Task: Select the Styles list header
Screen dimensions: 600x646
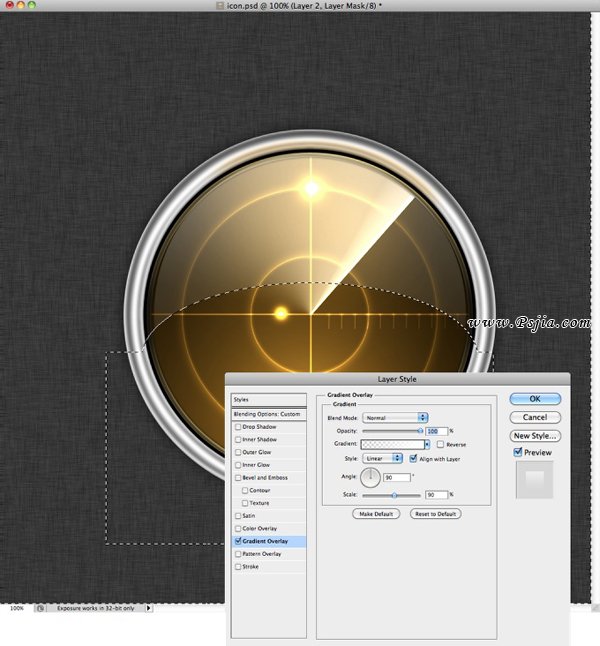Action: pyautogui.click(x=267, y=400)
